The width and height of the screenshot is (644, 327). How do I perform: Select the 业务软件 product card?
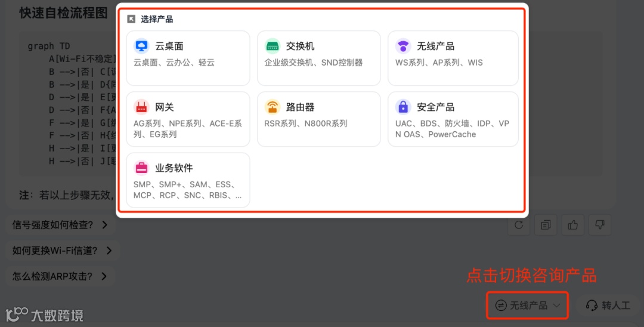pyautogui.click(x=188, y=180)
